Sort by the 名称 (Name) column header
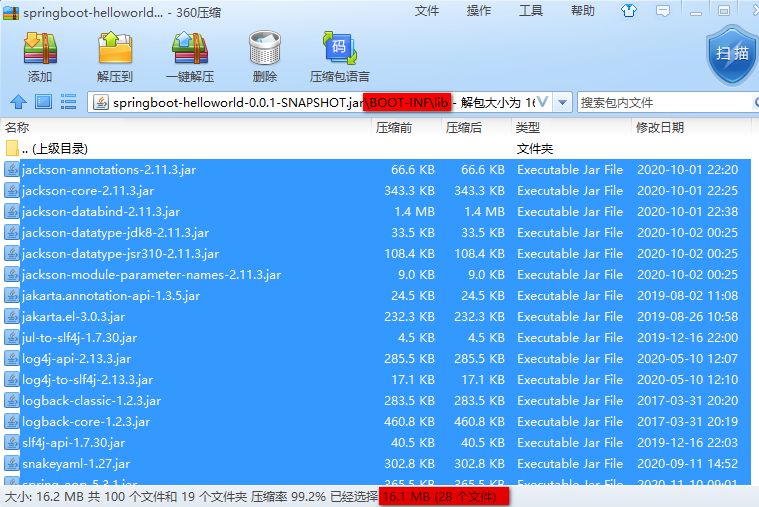This screenshot has width=759, height=507. [186, 127]
